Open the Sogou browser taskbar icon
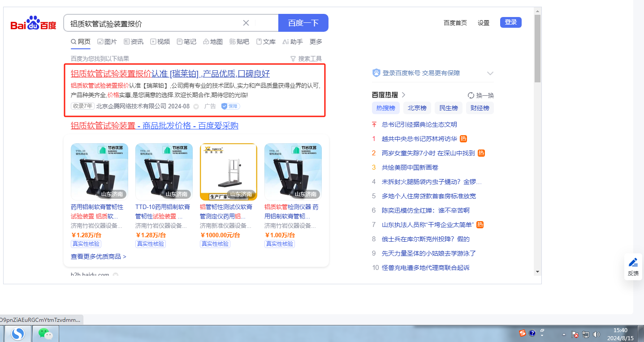 18,333
